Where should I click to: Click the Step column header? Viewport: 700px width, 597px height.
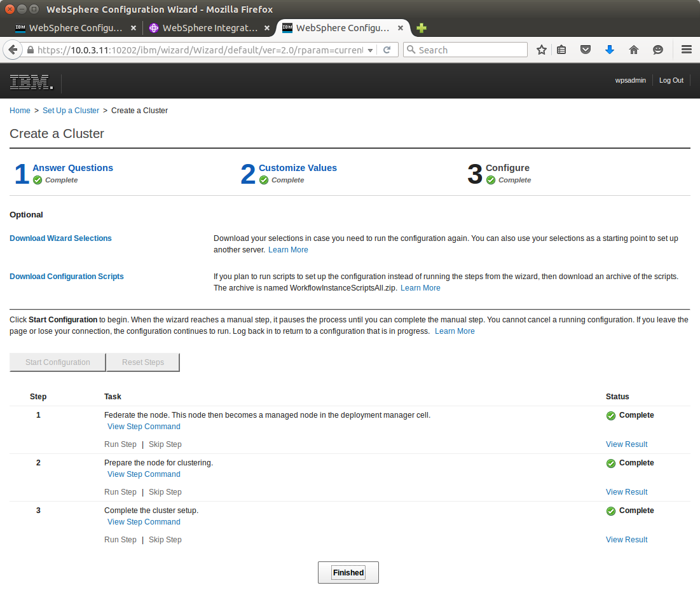coord(38,397)
